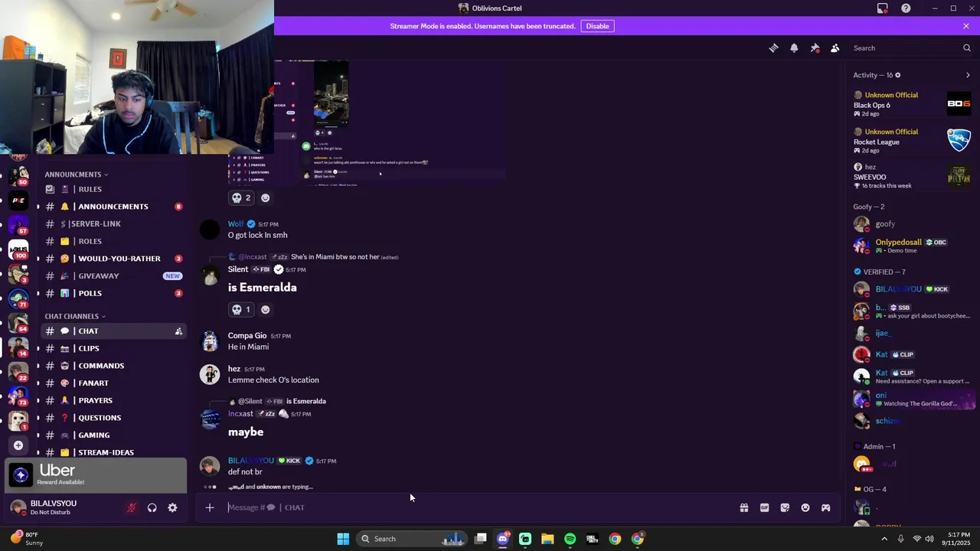Toggle skull reaction with count 2

click(x=241, y=197)
